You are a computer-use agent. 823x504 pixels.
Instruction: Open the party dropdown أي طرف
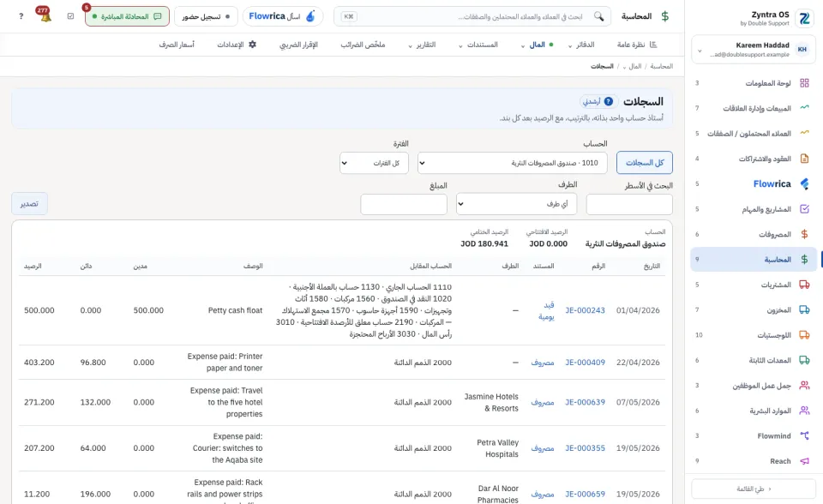516,204
